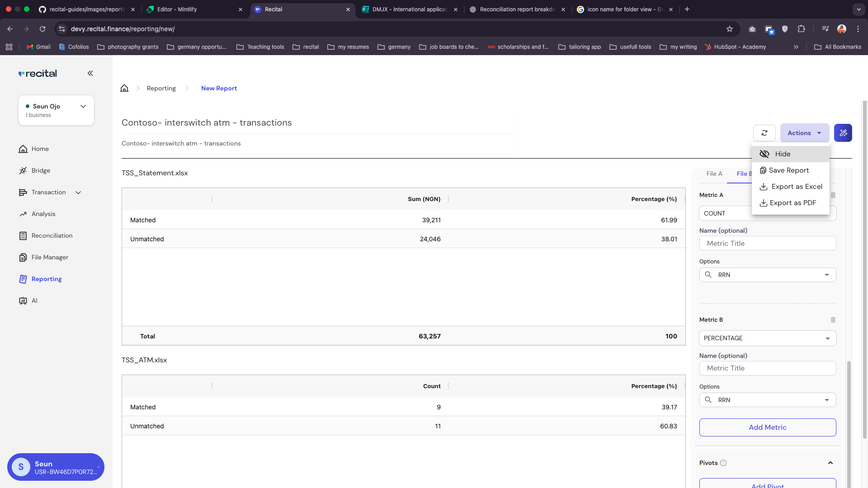Screen dimensions: 868x488
Task: Bookmark the page with the address bar star
Action: point(730,28)
